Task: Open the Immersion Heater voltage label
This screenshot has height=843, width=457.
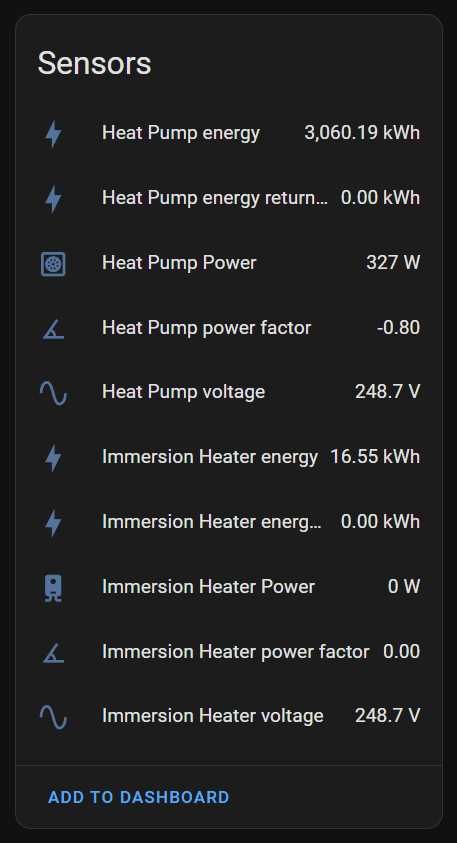Action: click(x=213, y=716)
